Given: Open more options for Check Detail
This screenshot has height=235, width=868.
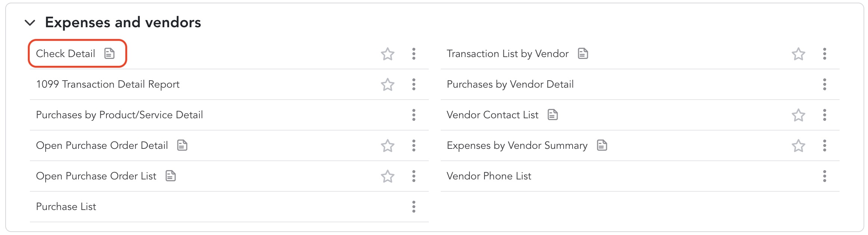Looking at the screenshot, I should click(x=414, y=54).
